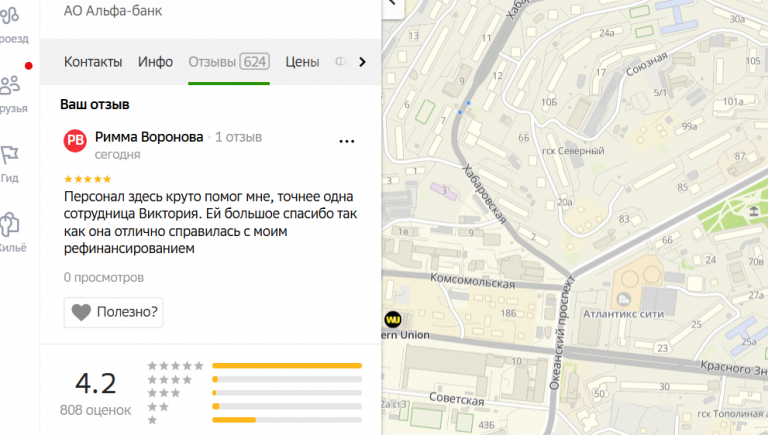The height and width of the screenshot is (435, 768).
Task: Click the Союзная street label on map
Action: [647, 64]
